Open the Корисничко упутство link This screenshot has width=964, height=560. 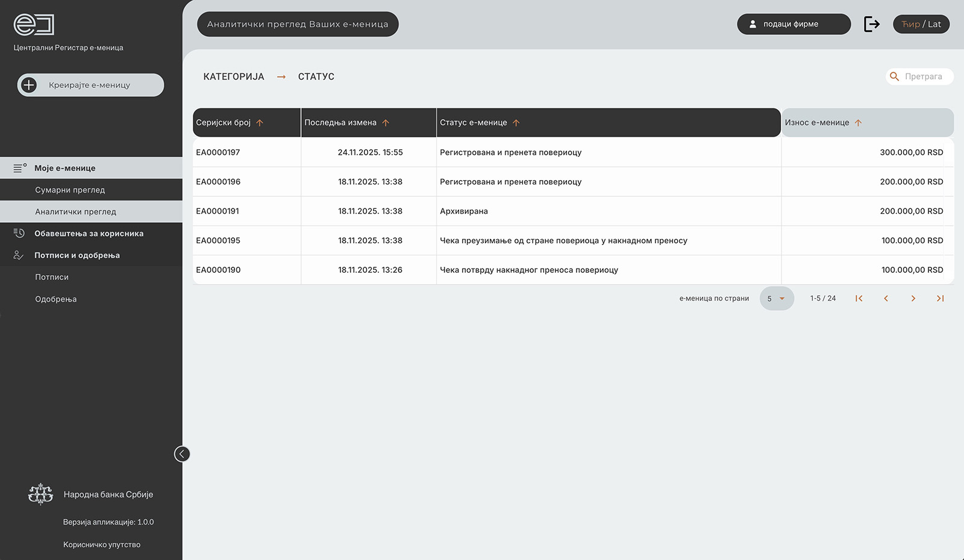click(102, 544)
